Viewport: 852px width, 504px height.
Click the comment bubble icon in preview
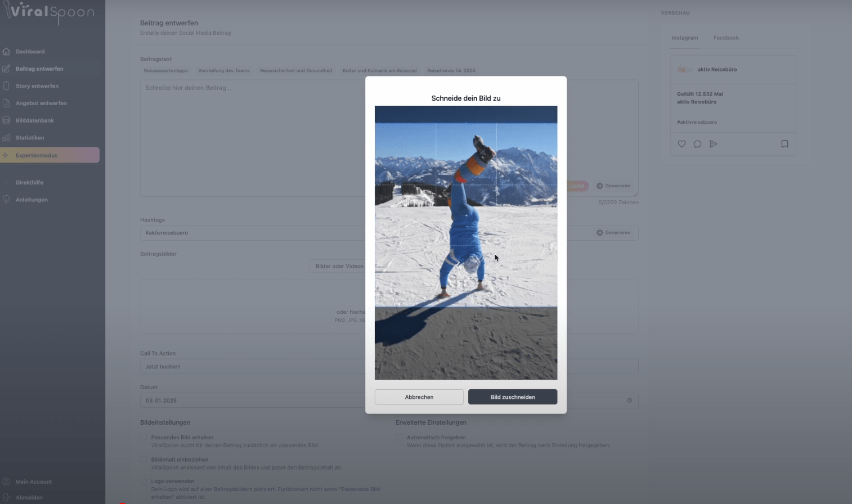click(x=697, y=144)
